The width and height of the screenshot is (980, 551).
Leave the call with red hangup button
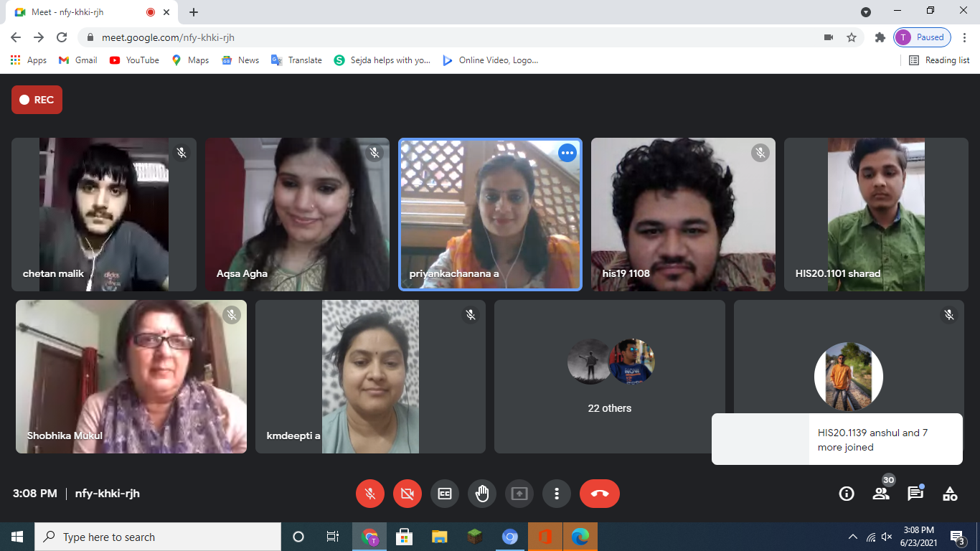(600, 494)
